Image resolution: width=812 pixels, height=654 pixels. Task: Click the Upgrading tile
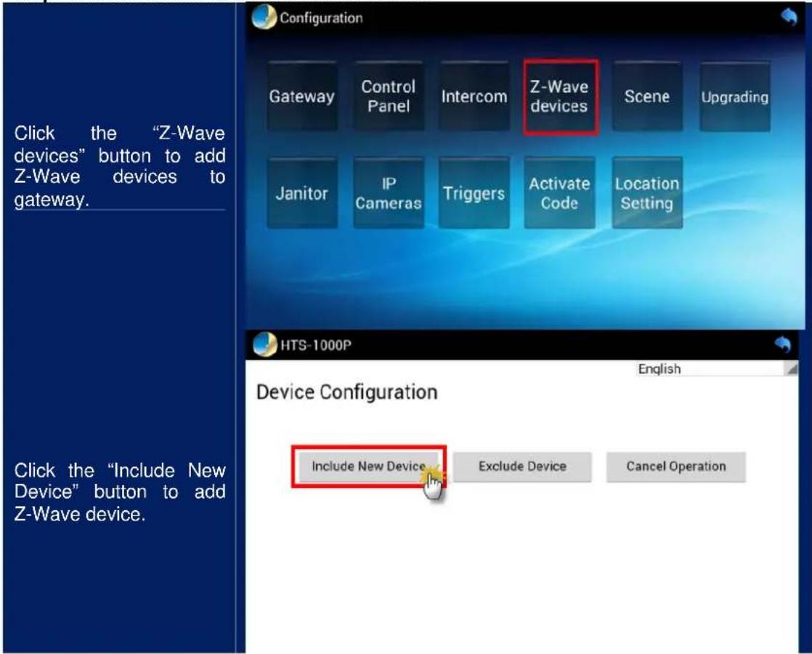(x=734, y=97)
